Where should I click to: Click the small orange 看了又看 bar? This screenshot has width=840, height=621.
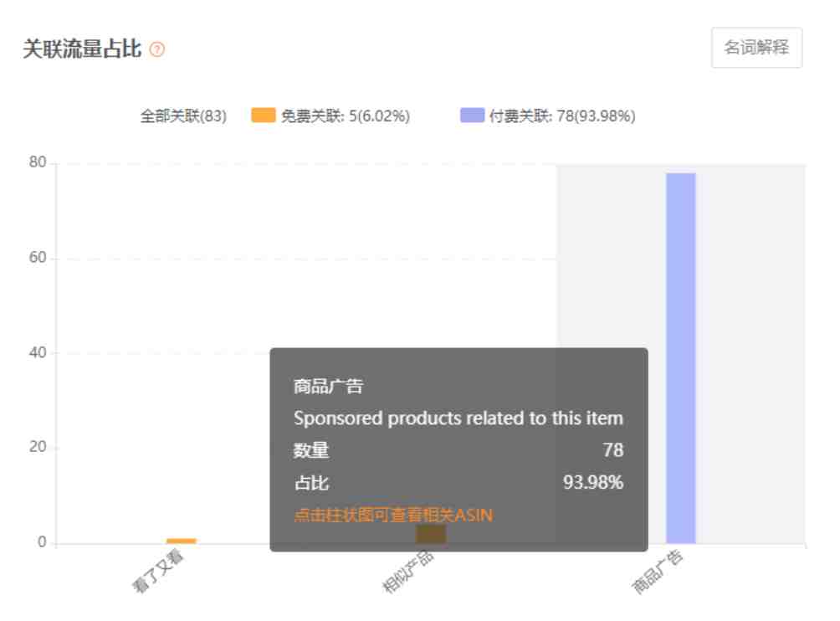pyautogui.click(x=181, y=541)
